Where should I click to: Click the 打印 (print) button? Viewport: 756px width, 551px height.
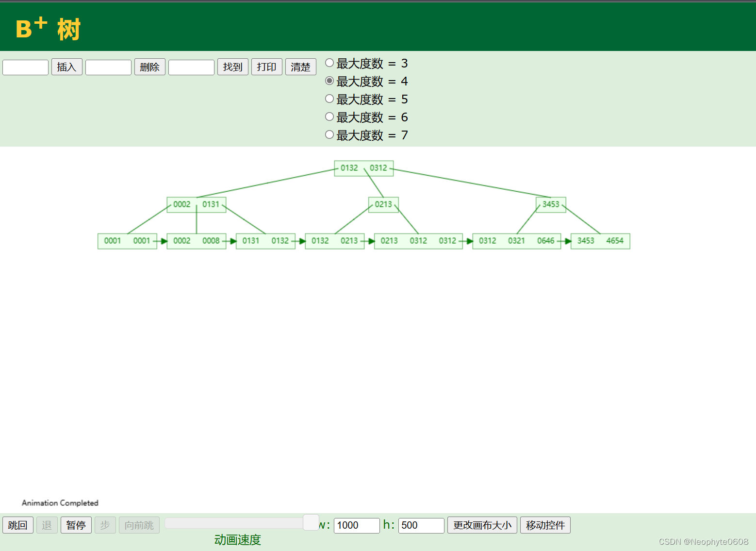[266, 67]
